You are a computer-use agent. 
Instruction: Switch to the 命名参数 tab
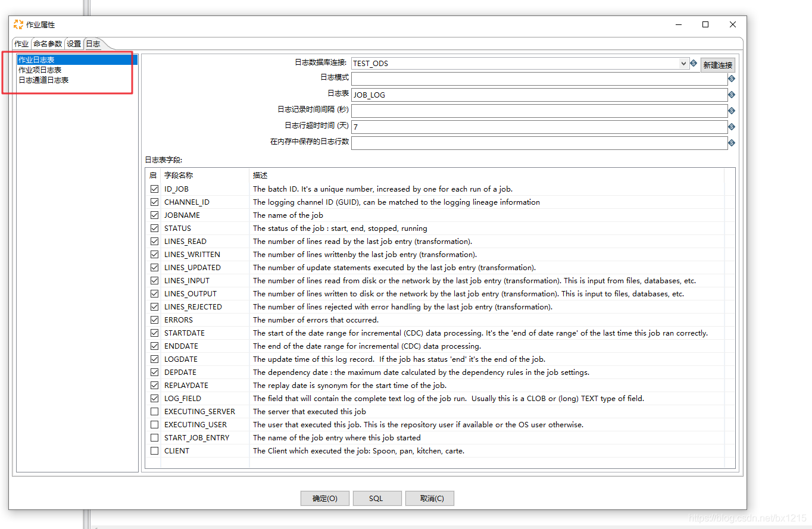click(x=48, y=44)
